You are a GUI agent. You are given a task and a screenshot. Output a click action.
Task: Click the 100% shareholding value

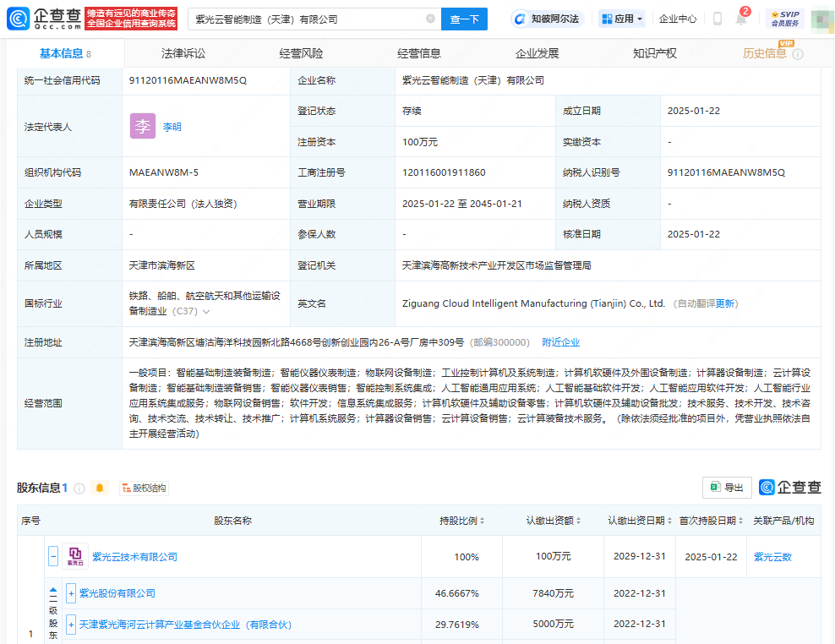coord(467,557)
